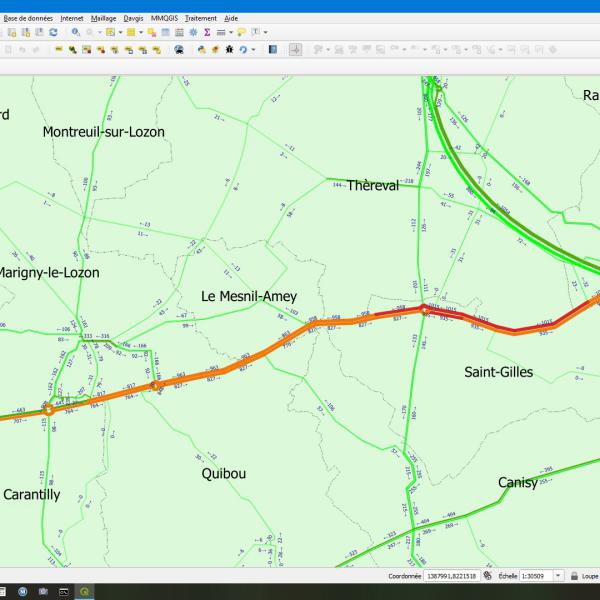Open QGIS from the Windows taskbar
Screen dimensions: 600x600
(83, 592)
